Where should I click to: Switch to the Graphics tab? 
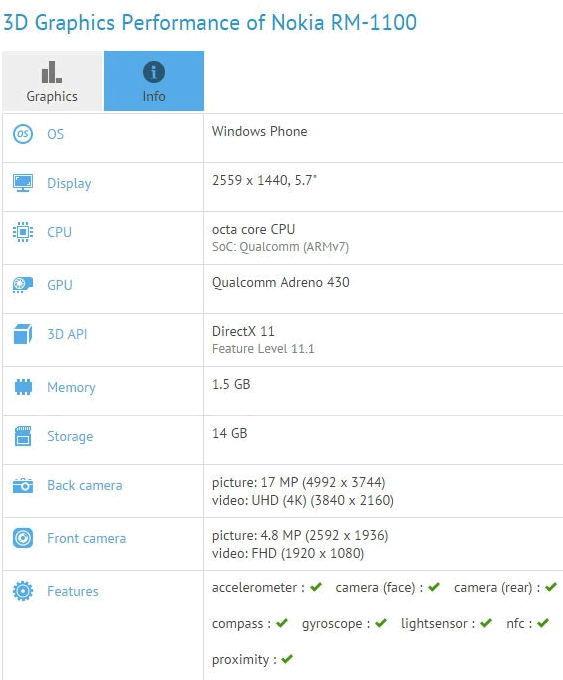click(52, 81)
